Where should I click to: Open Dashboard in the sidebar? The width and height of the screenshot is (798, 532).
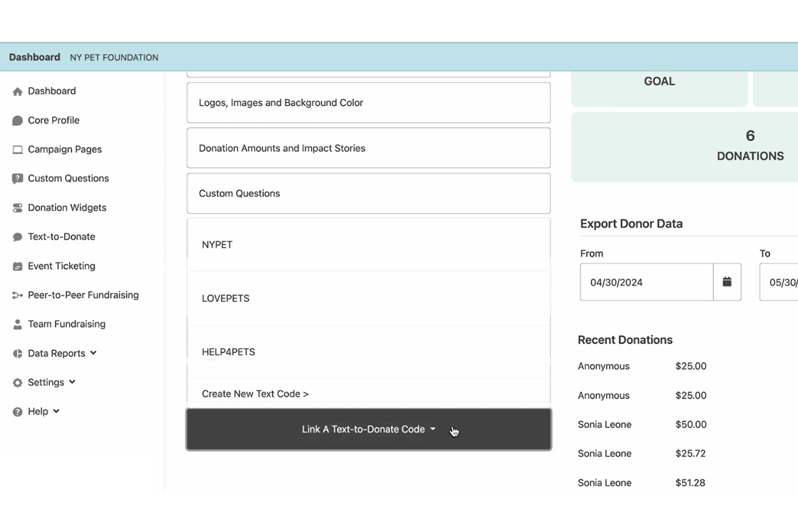[x=52, y=91]
